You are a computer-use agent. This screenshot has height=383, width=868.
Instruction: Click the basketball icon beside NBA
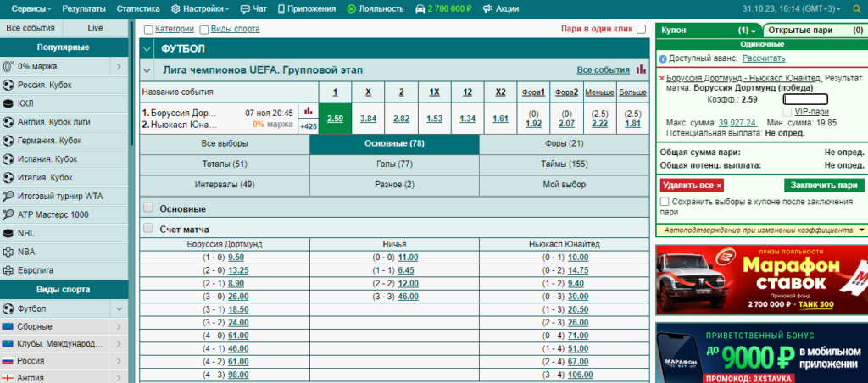click(x=8, y=252)
